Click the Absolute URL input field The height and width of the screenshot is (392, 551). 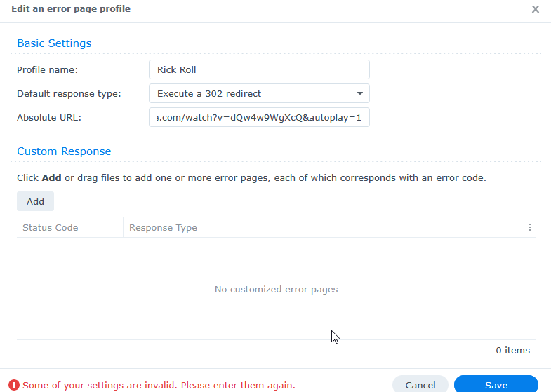(x=258, y=117)
